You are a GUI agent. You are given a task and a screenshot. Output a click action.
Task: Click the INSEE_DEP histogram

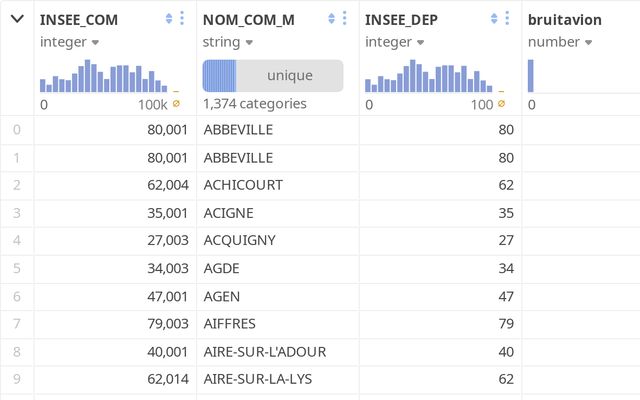coord(429,76)
